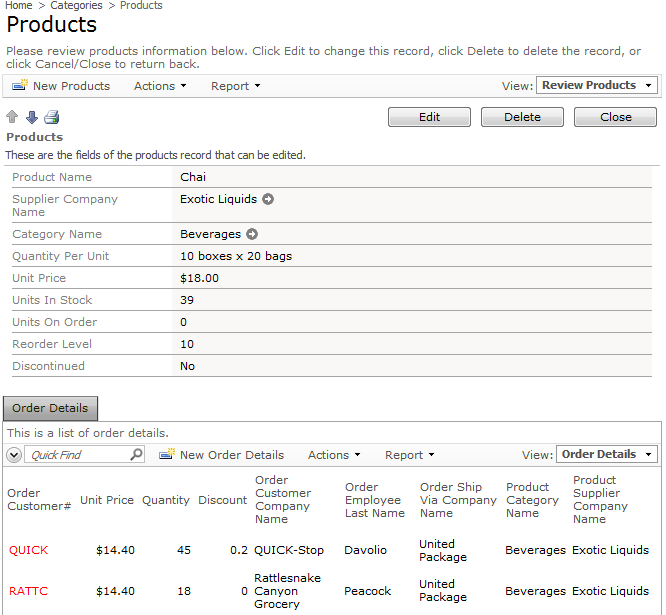Click the New Products icon
This screenshot has width=666, height=615.
(x=20, y=85)
